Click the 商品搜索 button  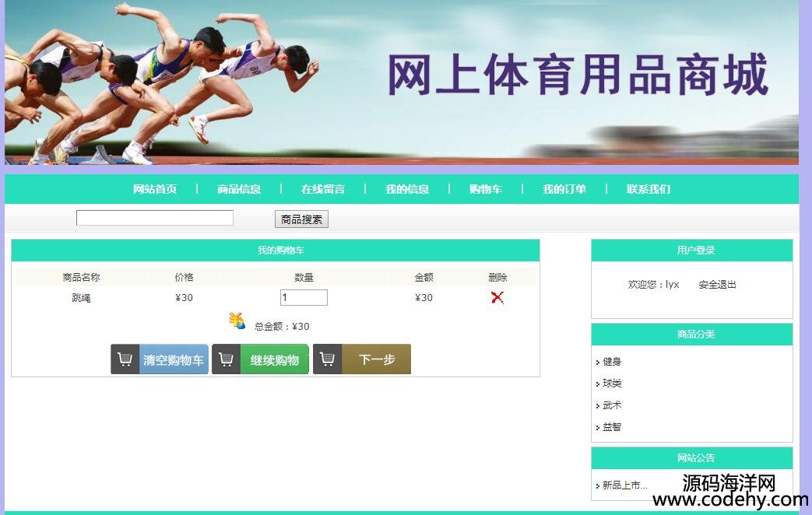pyautogui.click(x=301, y=219)
